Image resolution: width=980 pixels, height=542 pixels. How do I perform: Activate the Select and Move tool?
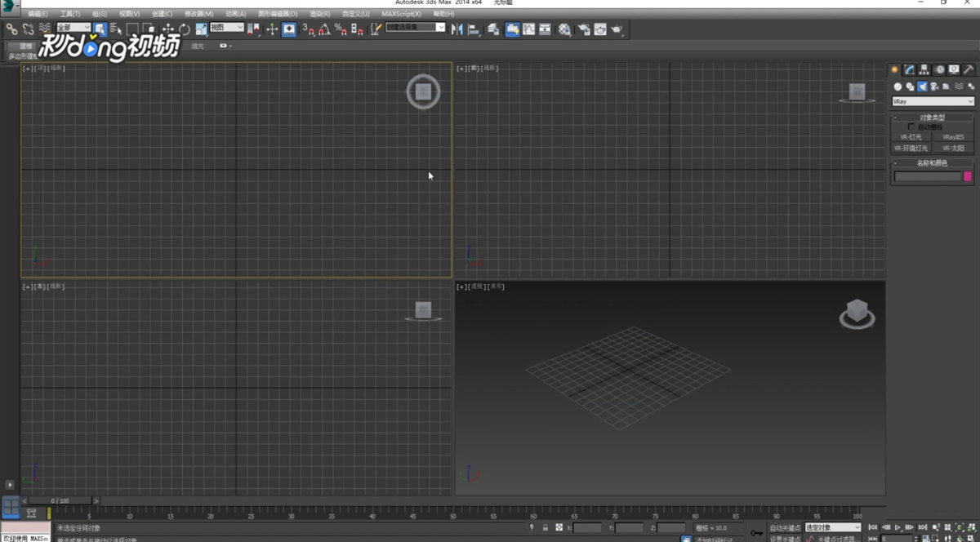[x=168, y=29]
